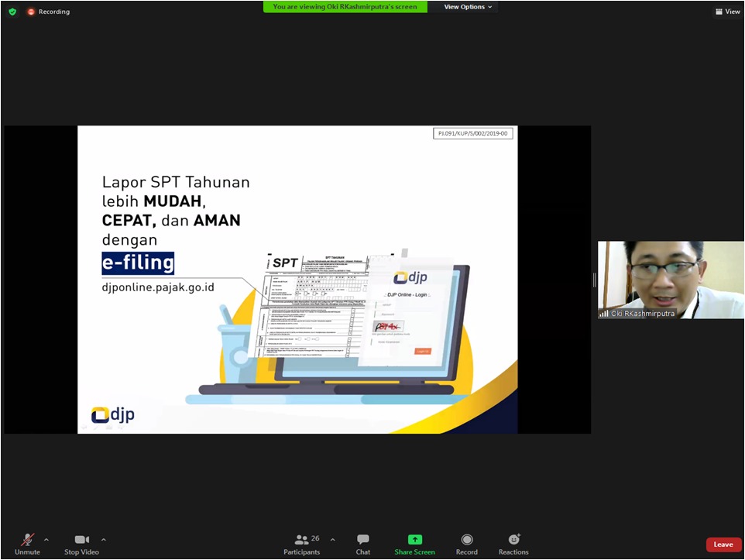The width and height of the screenshot is (745, 560).
Task: Turn off camera with Stop Video
Action: pyautogui.click(x=82, y=544)
